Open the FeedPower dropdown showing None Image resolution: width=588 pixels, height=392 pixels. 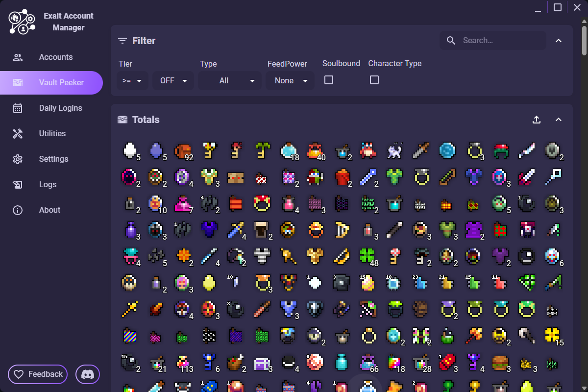click(x=290, y=80)
